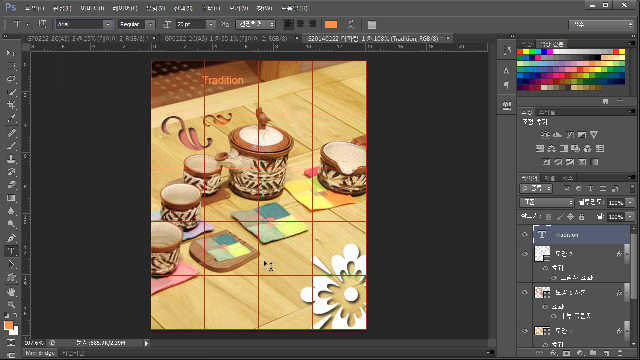The image size is (640, 360).
Task: Add a Hue/Saturation adjustment
Action: point(540,149)
